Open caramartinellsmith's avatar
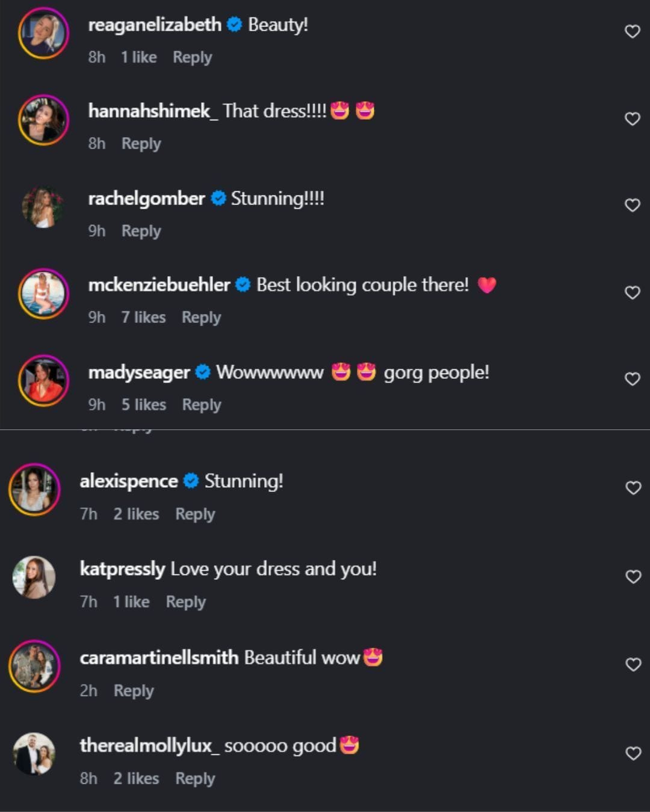Image resolution: width=650 pixels, height=812 pixels. coord(34,666)
